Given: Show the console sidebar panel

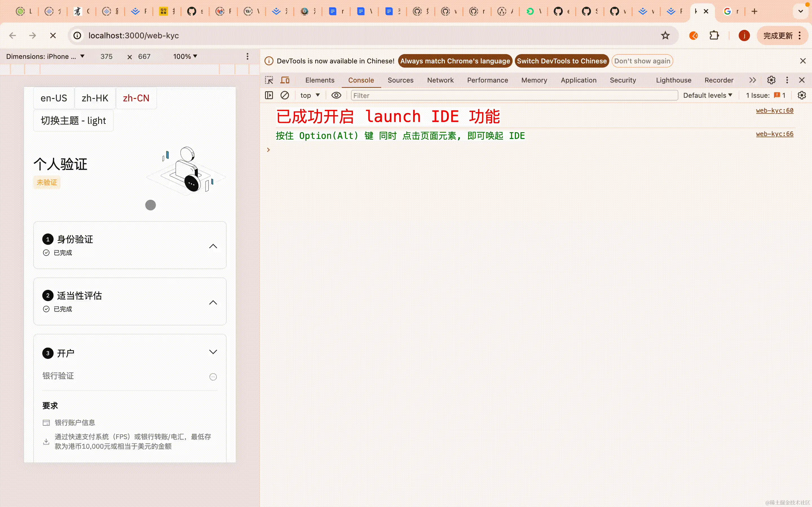Looking at the screenshot, I should point(269,95).
